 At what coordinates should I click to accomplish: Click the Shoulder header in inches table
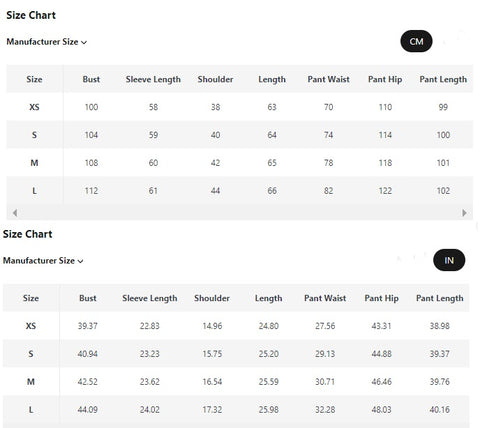point(212,298)
